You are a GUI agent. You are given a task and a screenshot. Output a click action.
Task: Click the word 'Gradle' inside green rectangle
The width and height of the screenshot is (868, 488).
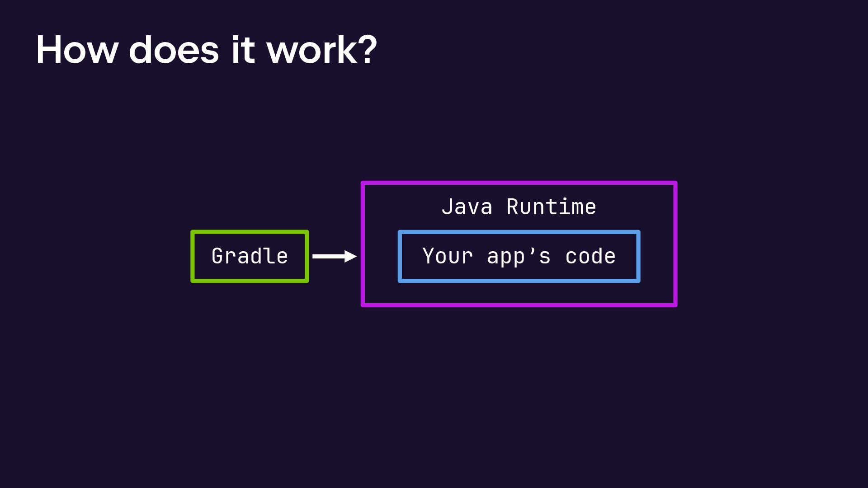[250, 256]
